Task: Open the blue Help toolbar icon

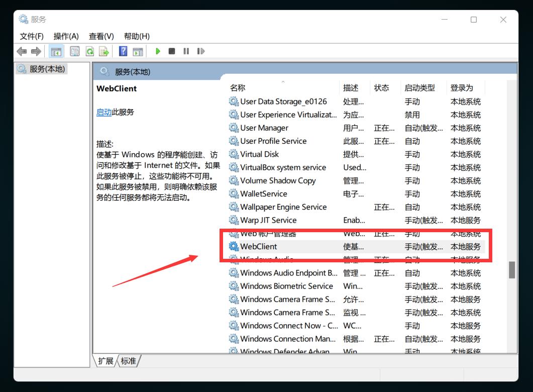Action: click(123, 51)
